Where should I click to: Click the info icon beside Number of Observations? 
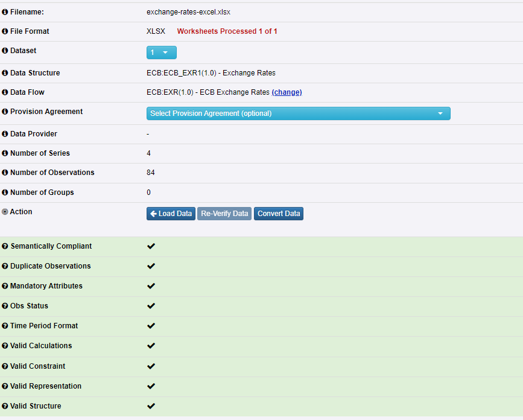click(x=5, y=173)
